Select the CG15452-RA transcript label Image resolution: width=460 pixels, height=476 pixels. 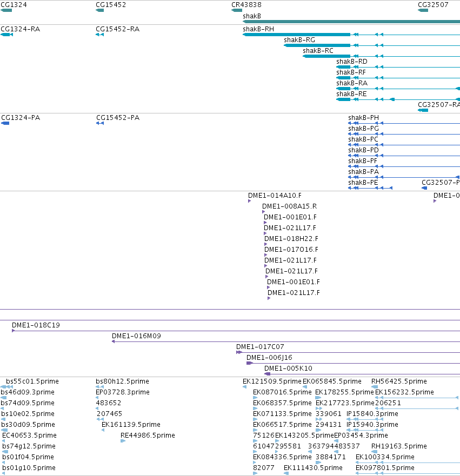[x=117, y=29]
